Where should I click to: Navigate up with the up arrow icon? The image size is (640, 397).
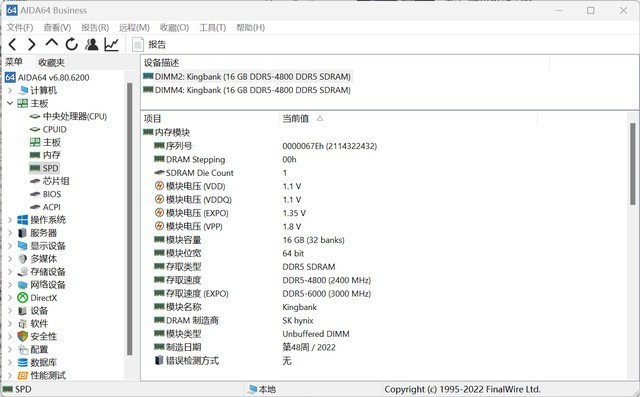pos(51,43)
